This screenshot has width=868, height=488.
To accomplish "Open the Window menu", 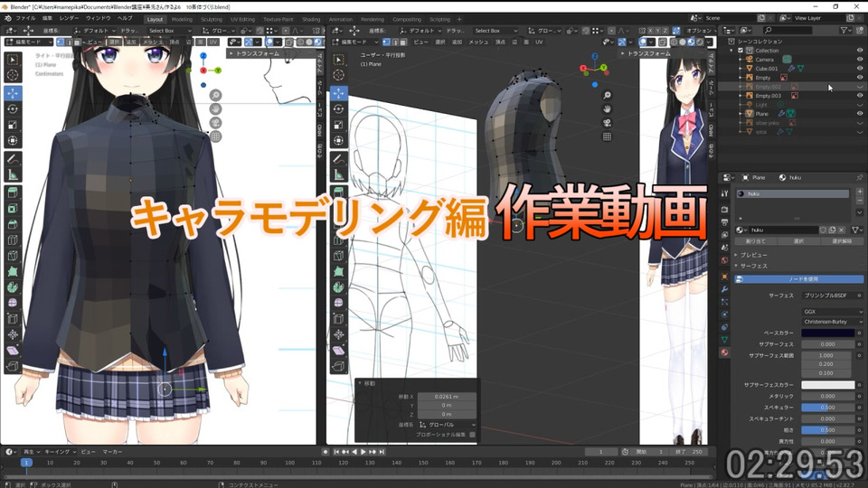I will click(98, 18).
